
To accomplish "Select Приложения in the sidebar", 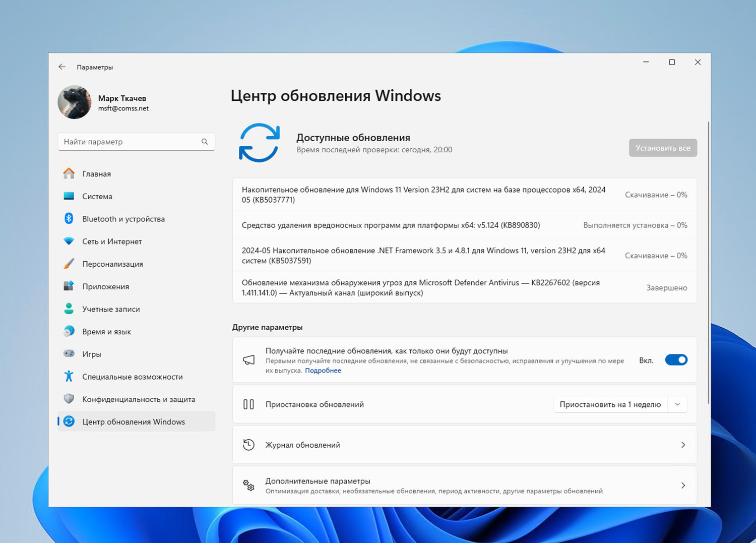I will tap(136, 286).
